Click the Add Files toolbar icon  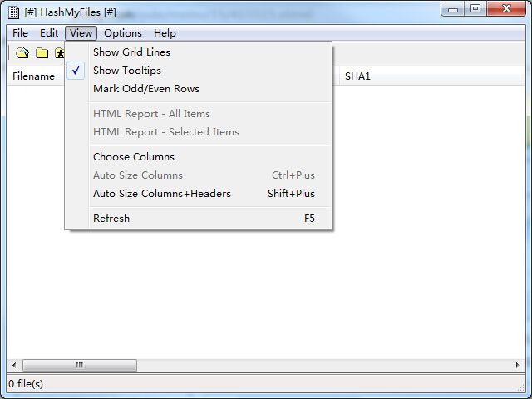pyautogui.click(x=22, y=53)
